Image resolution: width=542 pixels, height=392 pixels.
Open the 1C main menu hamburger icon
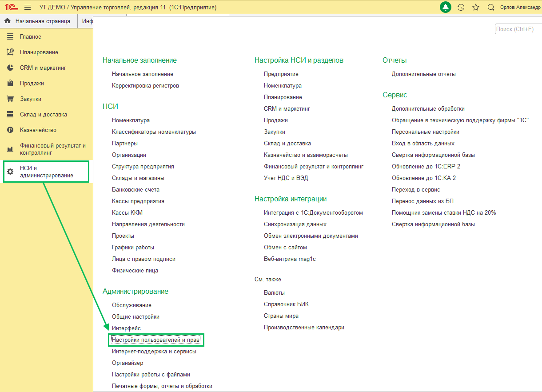(28, 8)
